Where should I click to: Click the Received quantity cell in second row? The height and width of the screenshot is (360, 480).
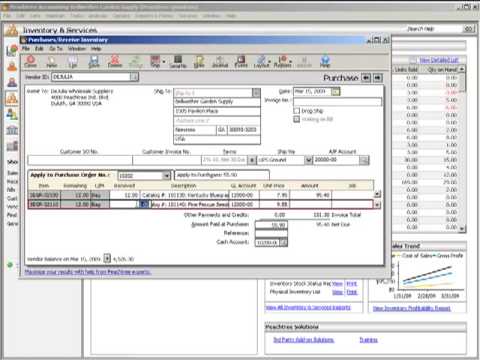124,204
